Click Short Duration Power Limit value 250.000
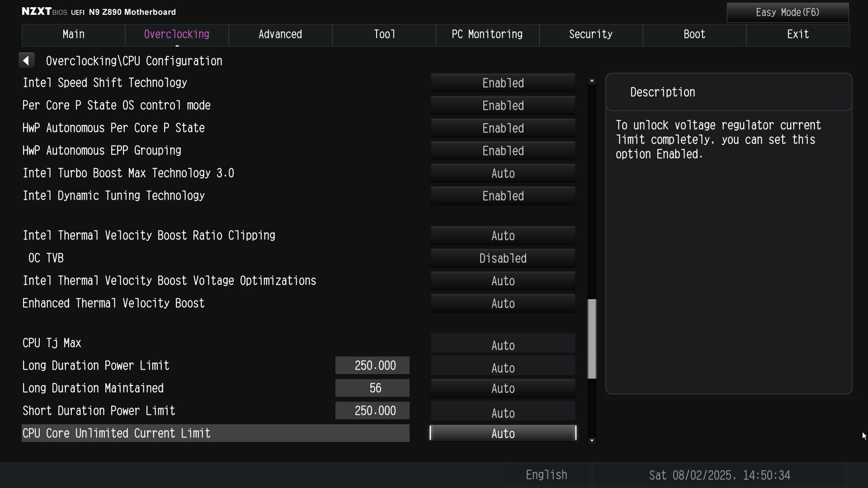 pyautogui.click(x=373, y=411)
